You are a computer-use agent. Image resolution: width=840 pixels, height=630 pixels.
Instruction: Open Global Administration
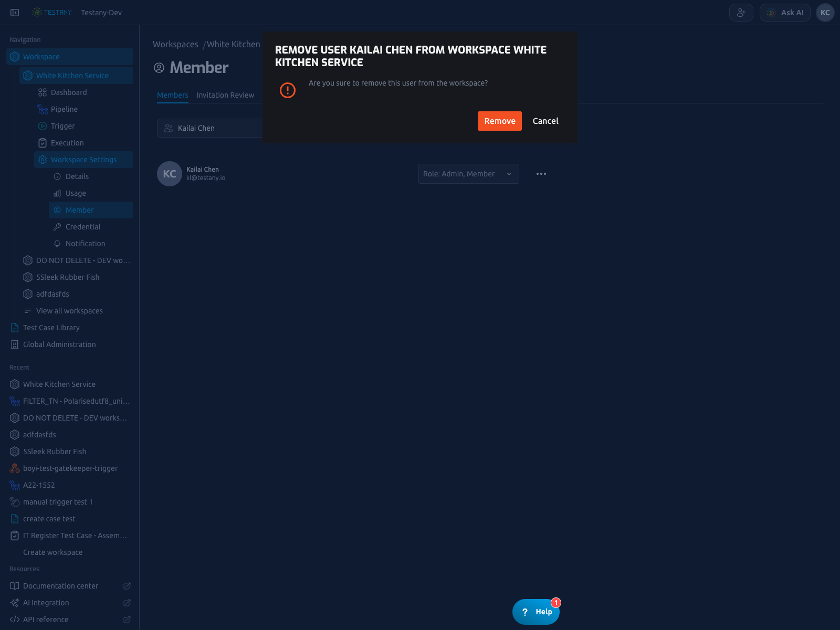[x=70, y=344]
